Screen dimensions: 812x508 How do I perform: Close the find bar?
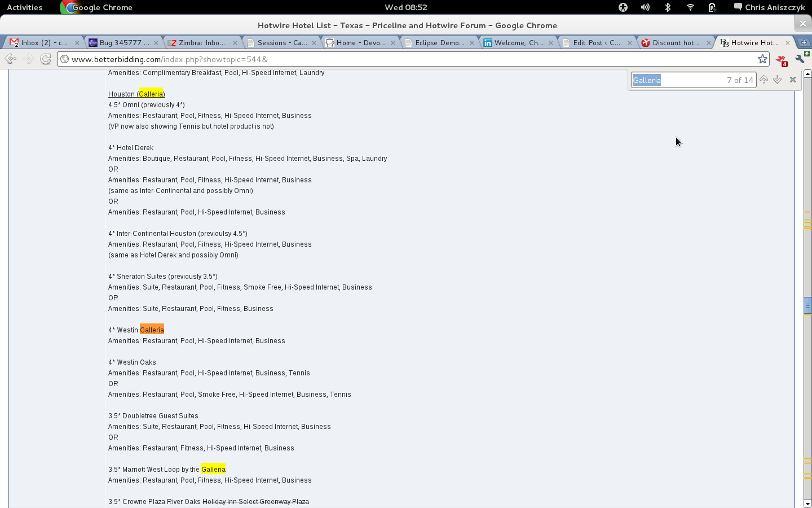pos(793,80)
